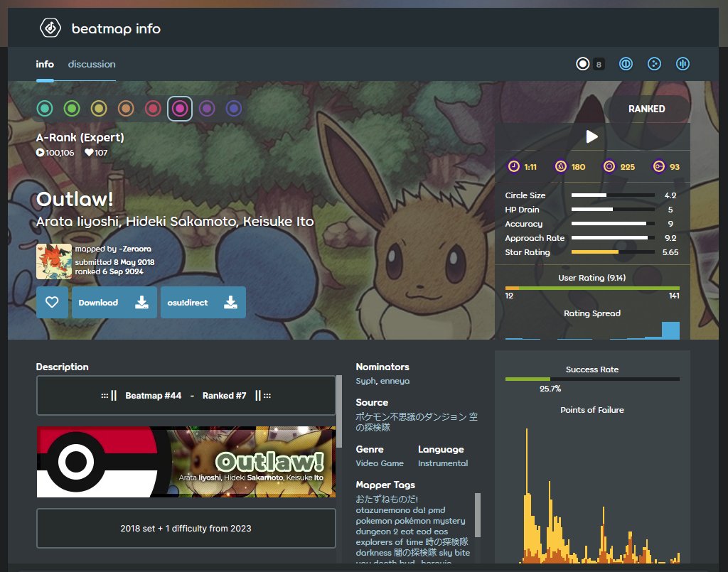
Task: Click the description panel scrollbar
Action: (339, 412)
